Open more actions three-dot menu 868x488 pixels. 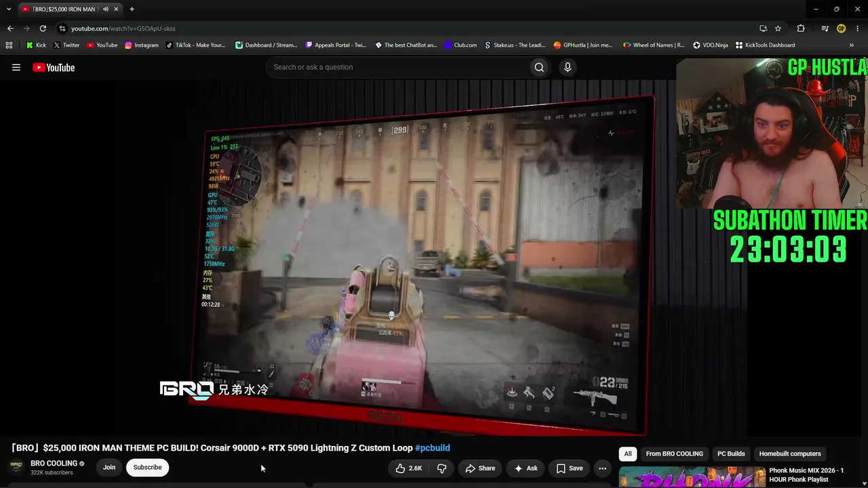(602, 468)
